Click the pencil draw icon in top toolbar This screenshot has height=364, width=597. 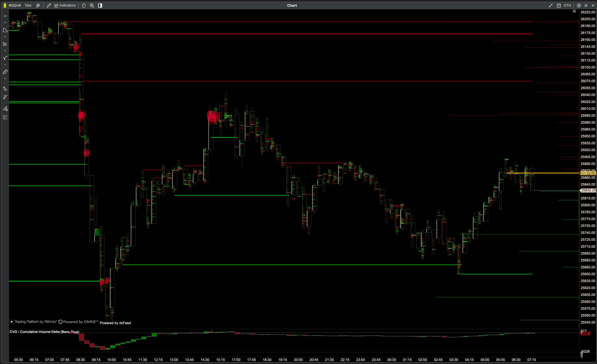pos(49,5)
